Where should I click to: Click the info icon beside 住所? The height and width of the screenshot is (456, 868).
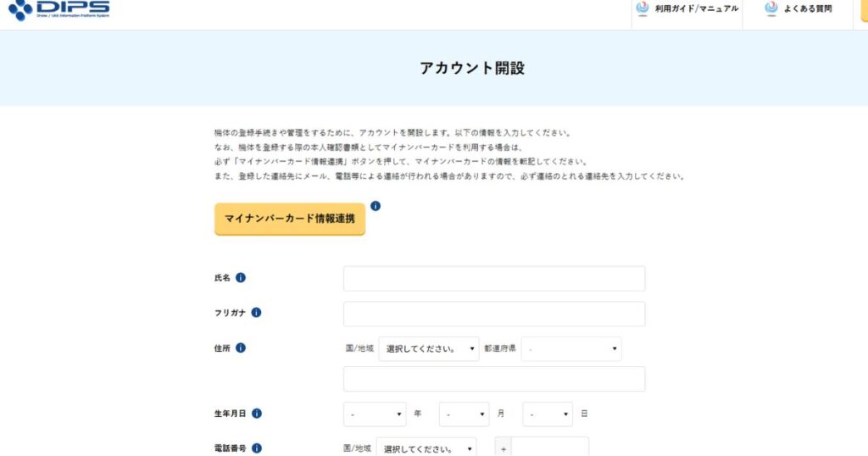tap(241, 348)
